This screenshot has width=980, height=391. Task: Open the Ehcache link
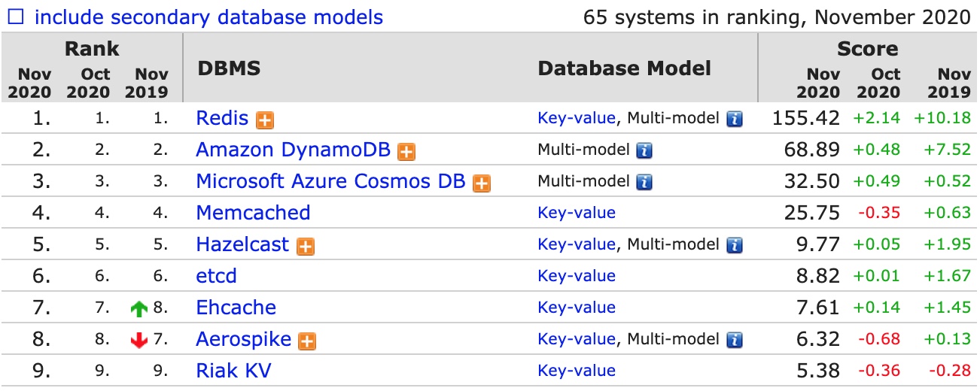(236, 308)
